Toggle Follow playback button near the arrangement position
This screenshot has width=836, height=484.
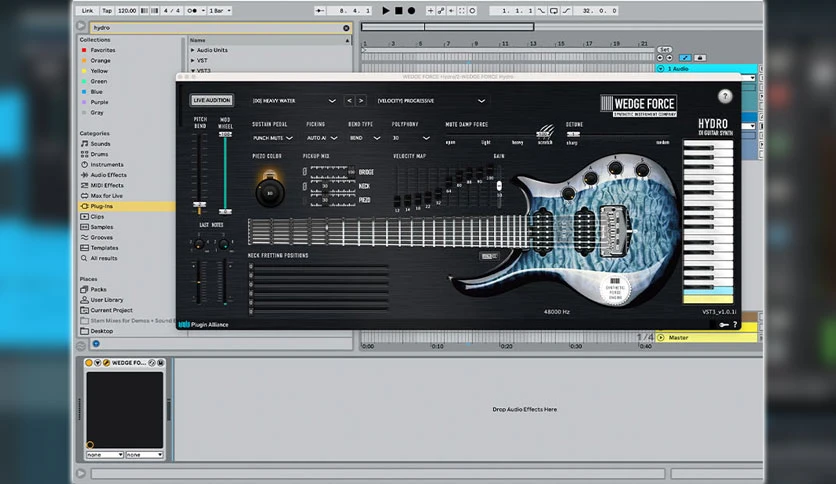click(x=320, y=11)
